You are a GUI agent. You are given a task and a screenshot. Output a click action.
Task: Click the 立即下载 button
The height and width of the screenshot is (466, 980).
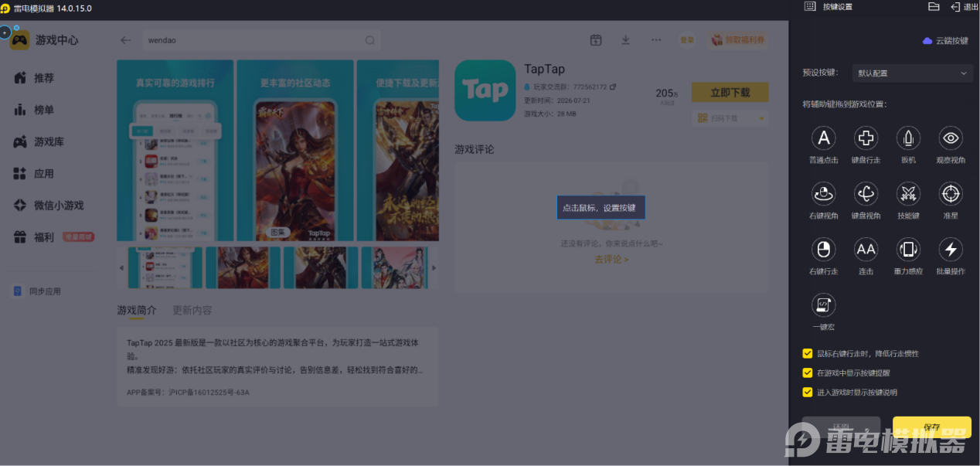pyautogui.click(x=730, y=92)
